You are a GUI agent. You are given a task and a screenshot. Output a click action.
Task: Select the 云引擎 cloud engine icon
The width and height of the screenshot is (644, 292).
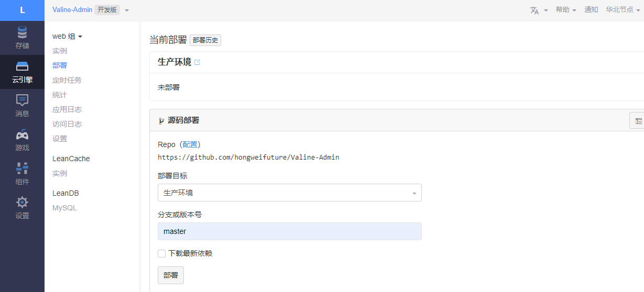pos(22,67)
